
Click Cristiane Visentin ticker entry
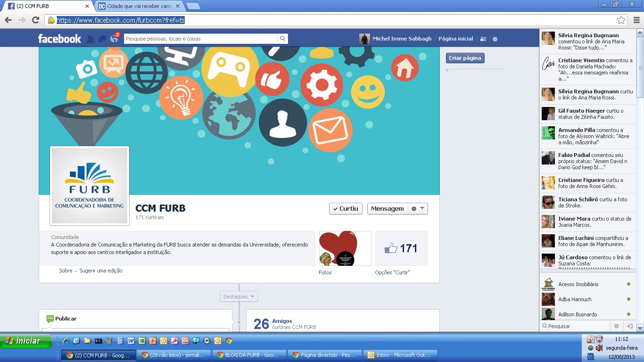pos(588,69)
